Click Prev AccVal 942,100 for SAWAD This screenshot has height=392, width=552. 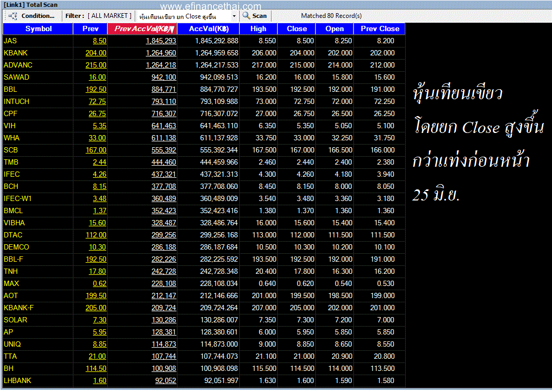coord(164,78)
